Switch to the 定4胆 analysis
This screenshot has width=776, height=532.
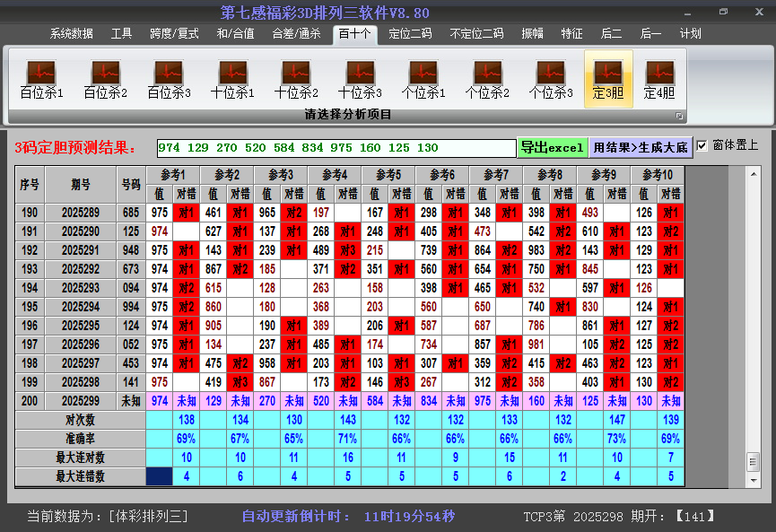(661, 74)
